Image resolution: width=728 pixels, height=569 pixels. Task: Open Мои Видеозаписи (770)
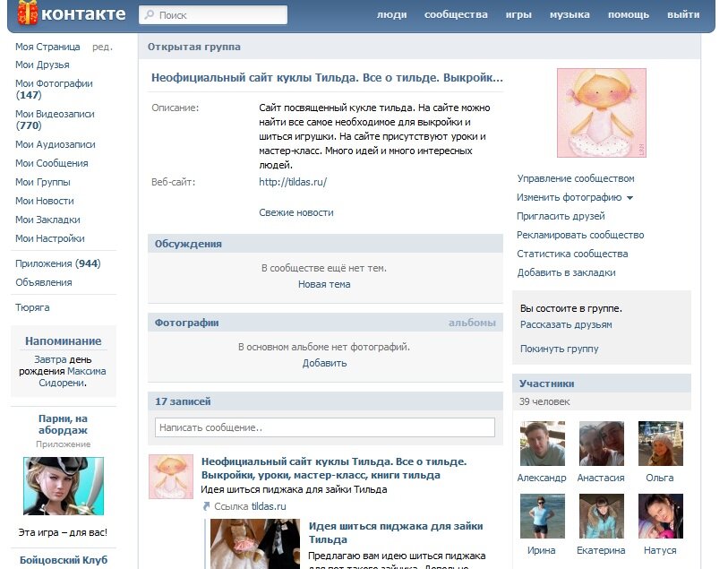pos(55,119)
